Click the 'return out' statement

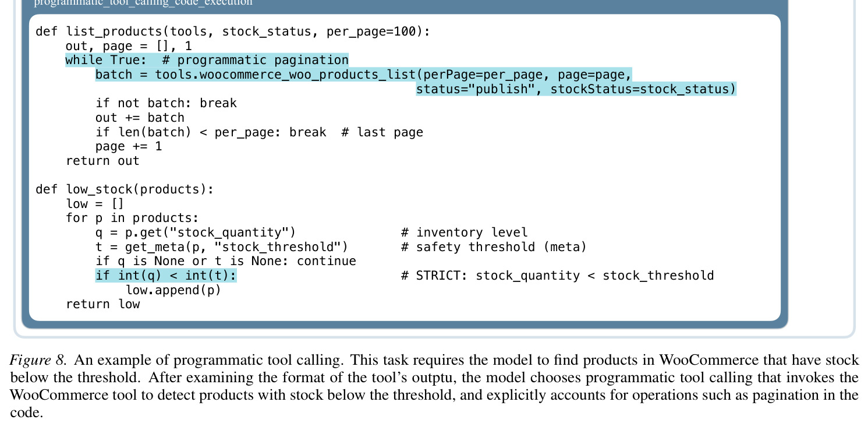102,161
